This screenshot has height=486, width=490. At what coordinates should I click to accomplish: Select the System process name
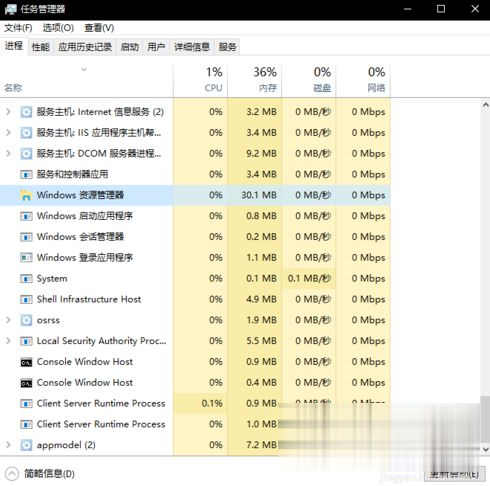52,279
